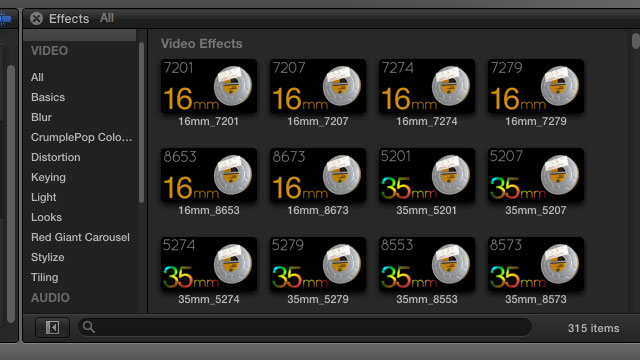Open the CrumplePop Colo... category
Screen dimensions: 640x360
(82, 137)
